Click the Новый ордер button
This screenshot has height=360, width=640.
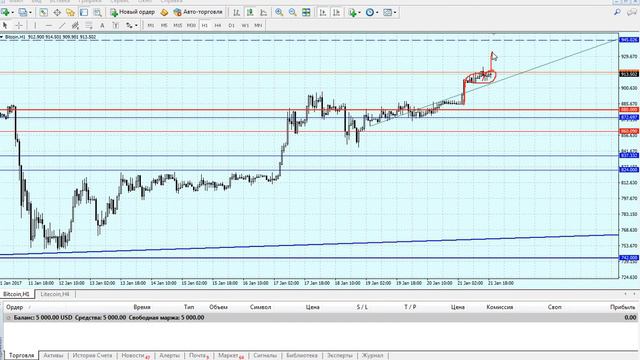pos(133,12)
